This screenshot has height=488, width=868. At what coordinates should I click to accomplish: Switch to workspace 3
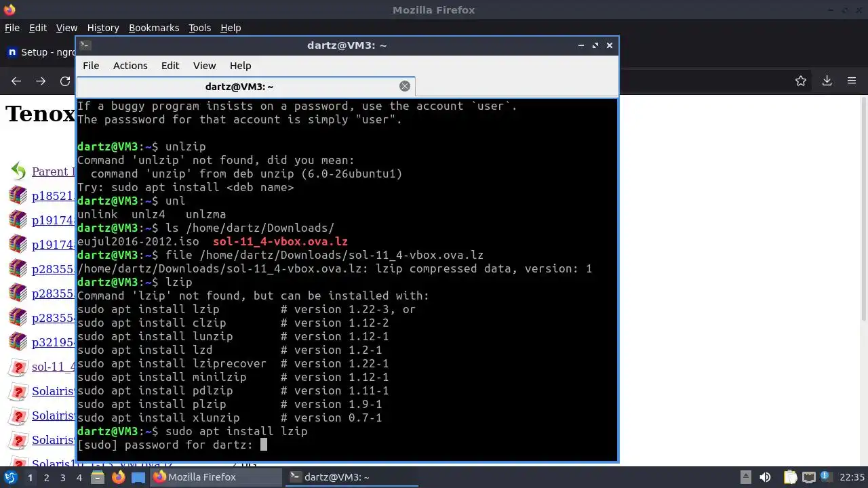62,477
